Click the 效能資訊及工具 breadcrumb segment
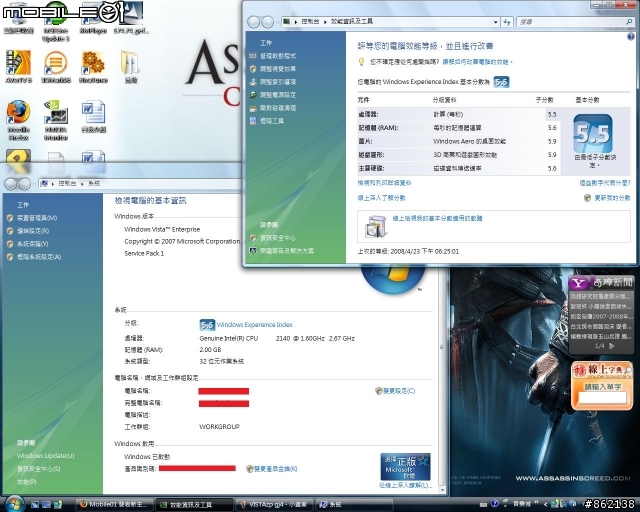The width and height of the screenshot is (640, 512). [x=351, y=22]
